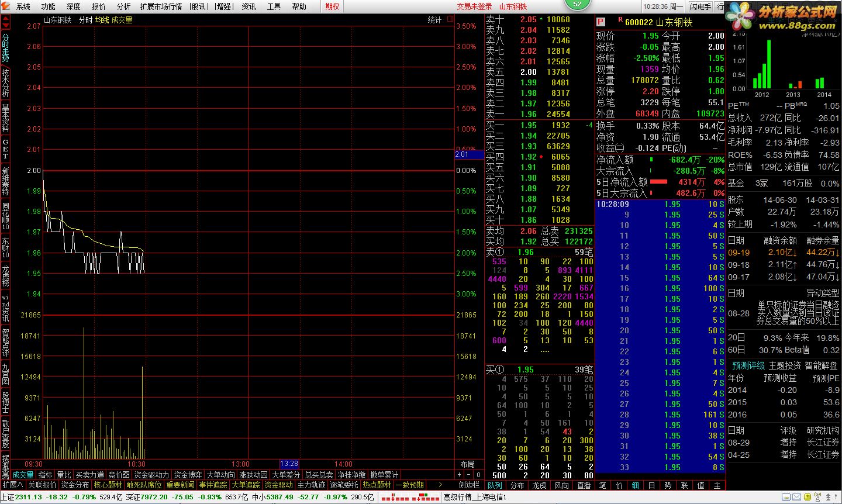
Task: Open 智能点评 in the left sidebar
Action: 5,343
